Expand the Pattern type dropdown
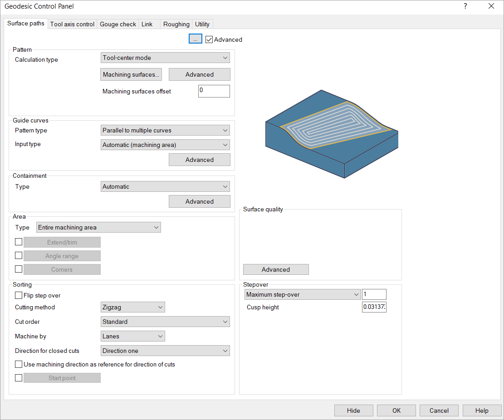Screen dimensions: 504x420 coord(165,131)
